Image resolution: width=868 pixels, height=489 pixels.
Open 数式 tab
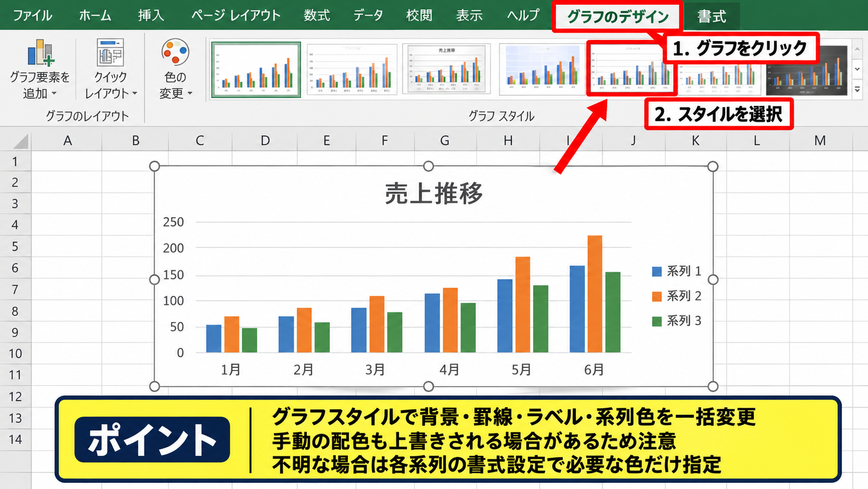pos(317,16)
